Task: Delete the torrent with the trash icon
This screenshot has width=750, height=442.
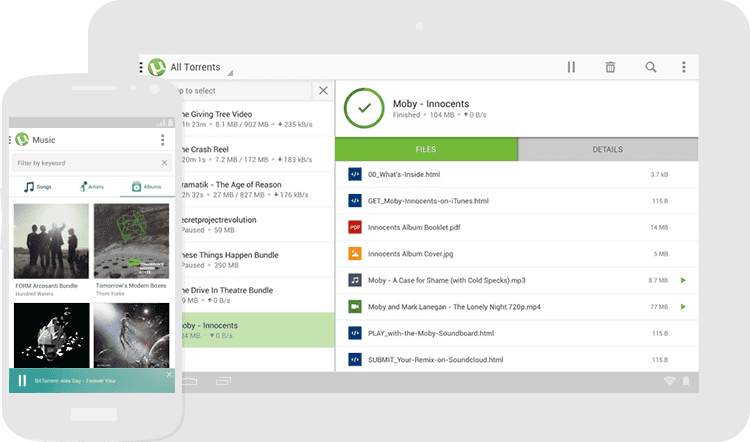Action: [610, 67]
